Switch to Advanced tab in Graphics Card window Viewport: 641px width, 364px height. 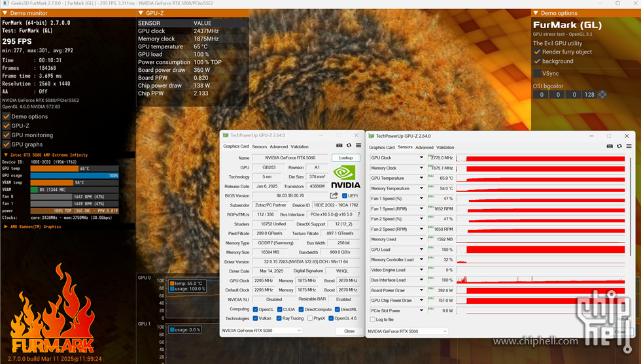[279, 146]
